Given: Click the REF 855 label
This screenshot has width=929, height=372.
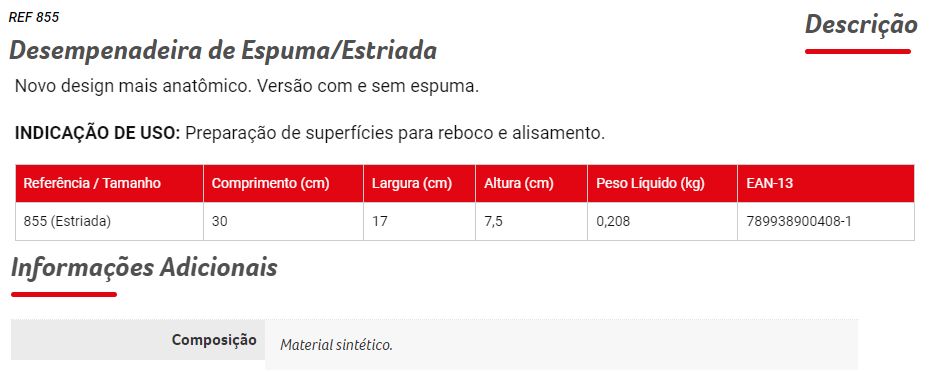Looking at the screenshot, I should [34, 17].
